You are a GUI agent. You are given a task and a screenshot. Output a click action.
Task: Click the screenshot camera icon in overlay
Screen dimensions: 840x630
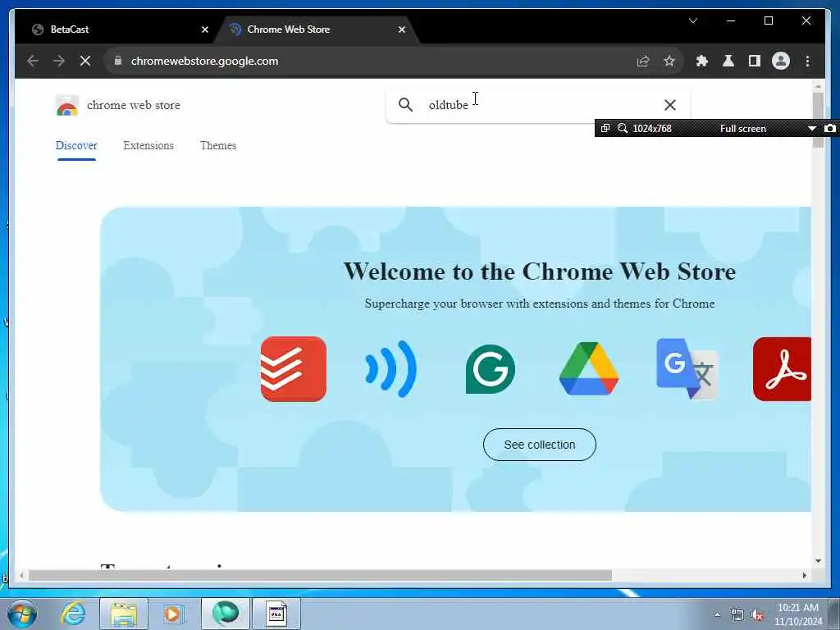click(830, 129)
